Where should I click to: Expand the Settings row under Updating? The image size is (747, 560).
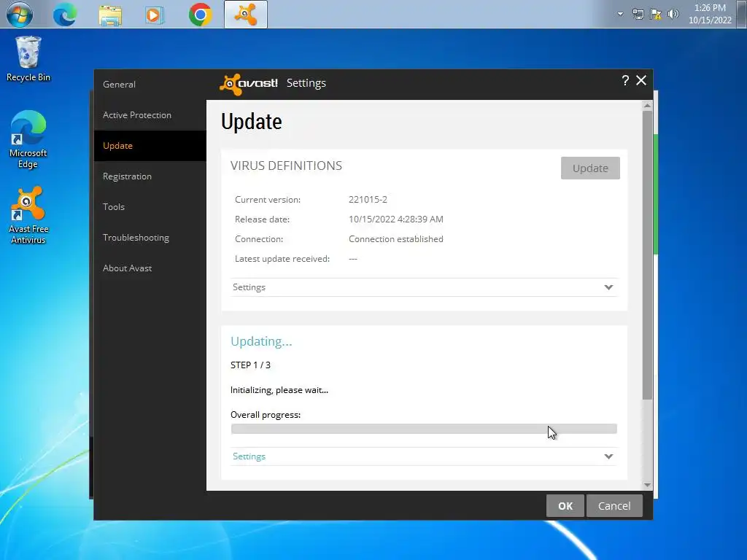coord(424,456)
